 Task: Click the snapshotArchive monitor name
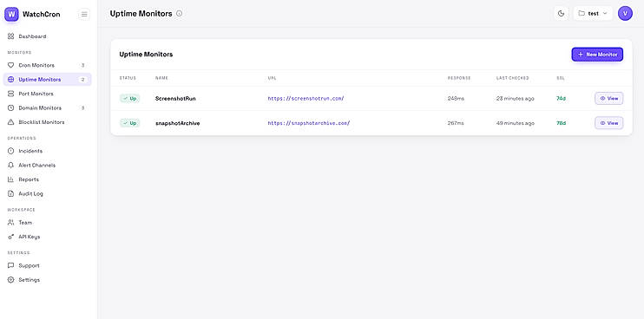pyautogui.click(x=177, y=123)
